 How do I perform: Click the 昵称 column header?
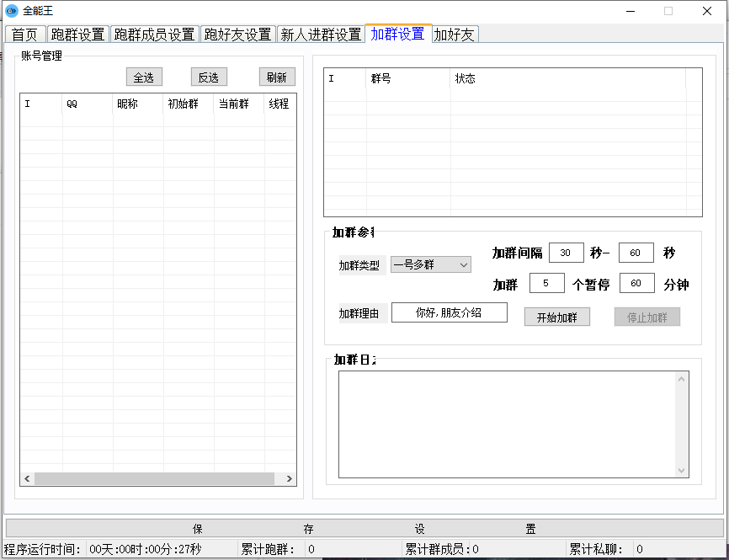click(x=138, y=104)
